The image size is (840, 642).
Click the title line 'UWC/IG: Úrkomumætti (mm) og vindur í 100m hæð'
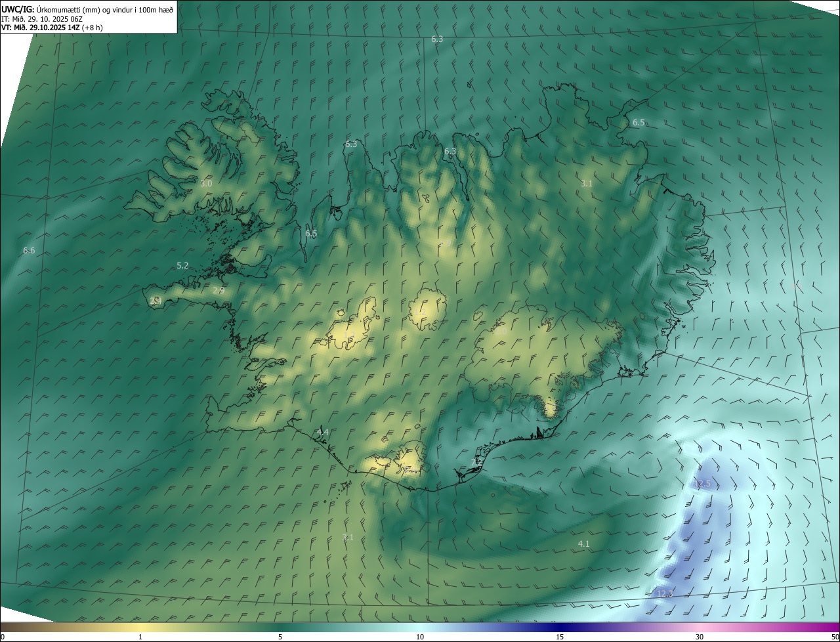(87, 9)
